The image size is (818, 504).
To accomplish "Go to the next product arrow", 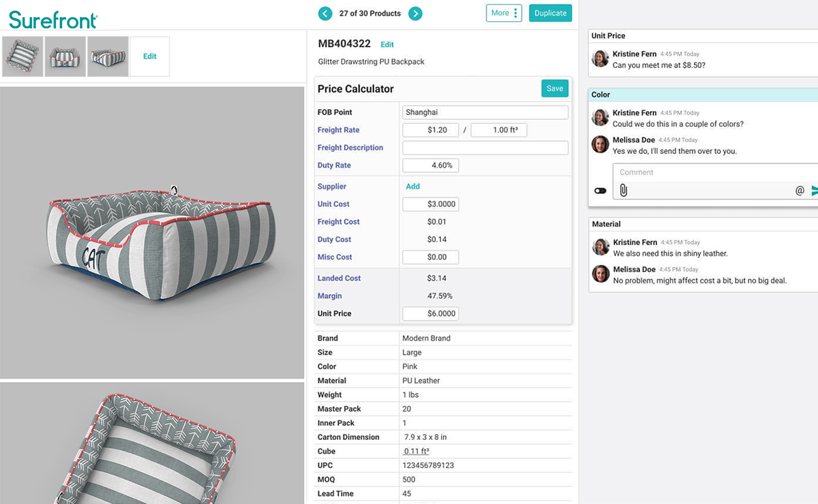I will pyautogui.click(x=415, y=14).
